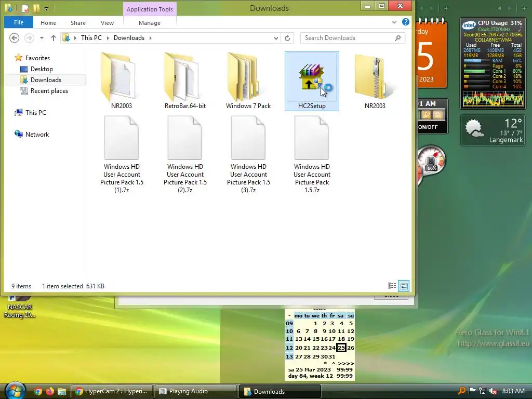532x399 pixels.
Task: Launch Firefox from quick launch
Action: pos(49,391)
